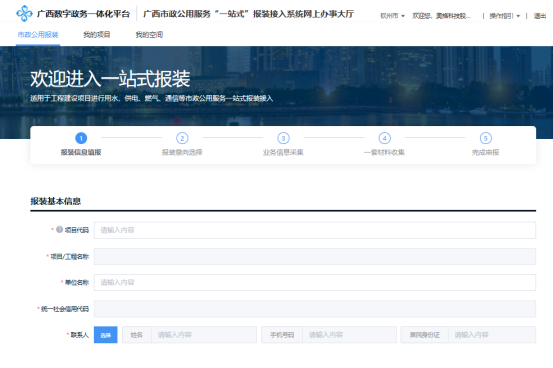The image size is (553, 368).
Task: Select step 2 circle in progress bar
Action: (x=182, y=138)
